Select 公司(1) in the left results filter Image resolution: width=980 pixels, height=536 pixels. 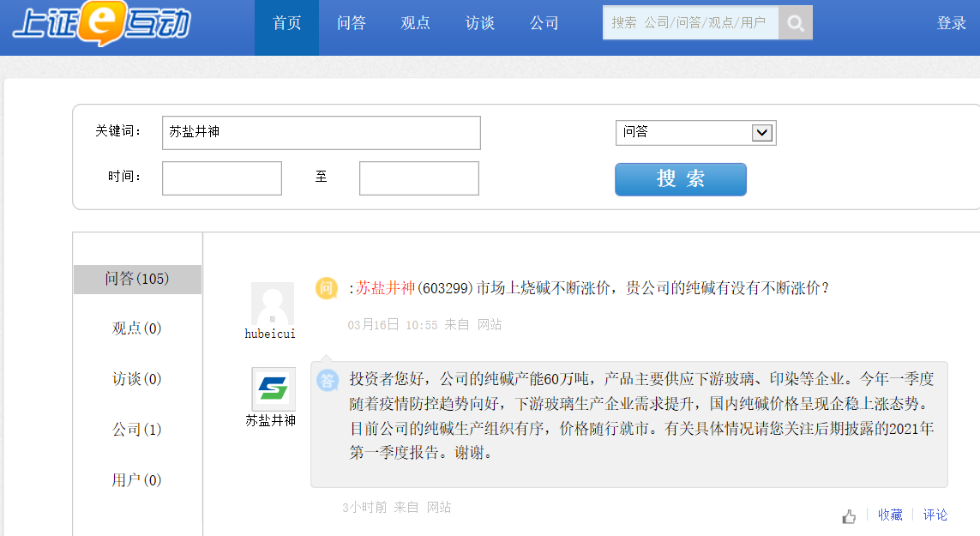(137, 430)
